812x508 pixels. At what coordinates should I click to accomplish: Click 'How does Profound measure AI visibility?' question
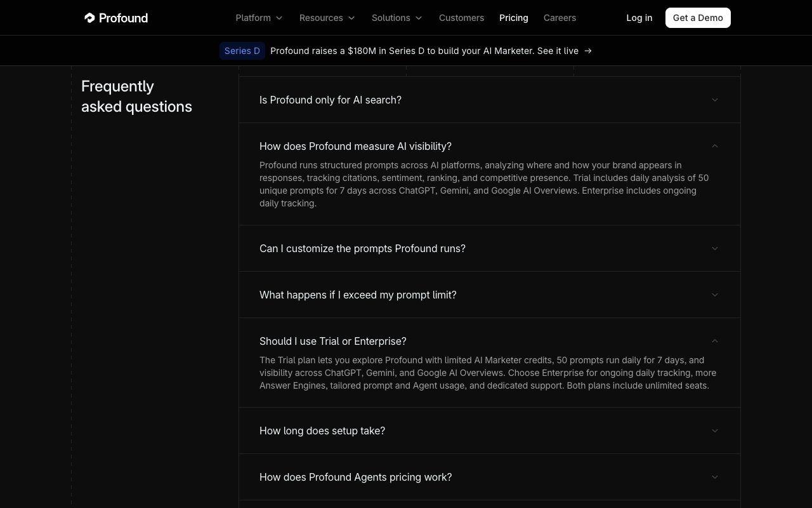[355, 146]
